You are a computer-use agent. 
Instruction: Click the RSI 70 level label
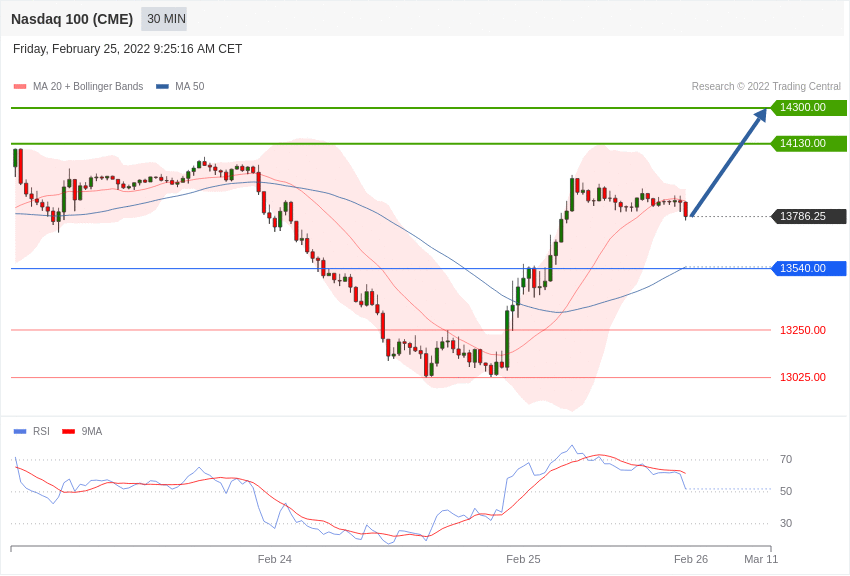click(786, 460)
